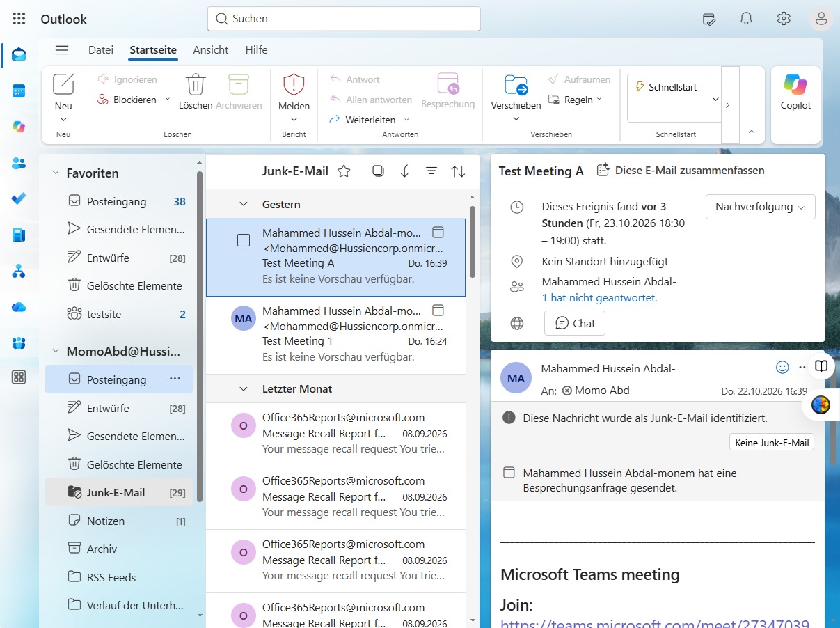Collapse the Favoriten folder group

click(x=56, y=173)
